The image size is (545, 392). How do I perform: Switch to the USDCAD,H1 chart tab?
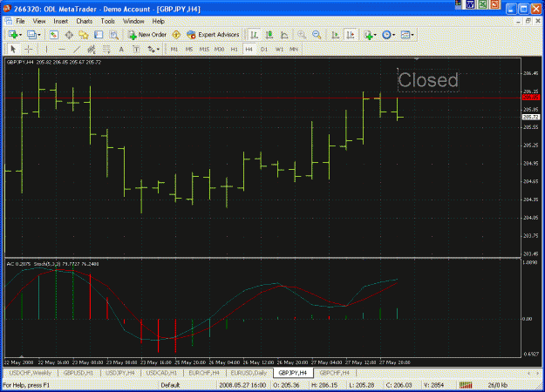[x=161, y=373]
